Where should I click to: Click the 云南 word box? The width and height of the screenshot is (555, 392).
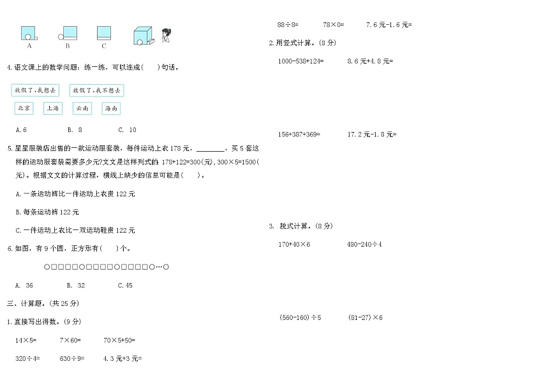click(x=82, y=108)
